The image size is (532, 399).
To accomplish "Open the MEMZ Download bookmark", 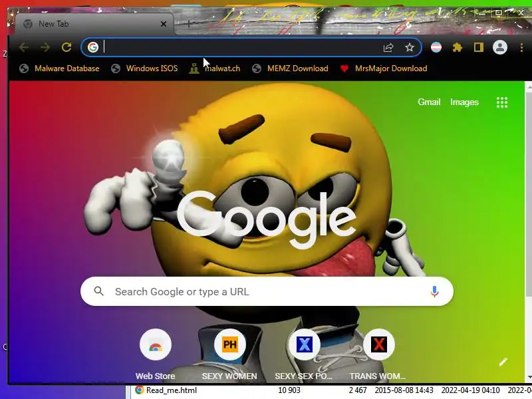I will 291,68.
